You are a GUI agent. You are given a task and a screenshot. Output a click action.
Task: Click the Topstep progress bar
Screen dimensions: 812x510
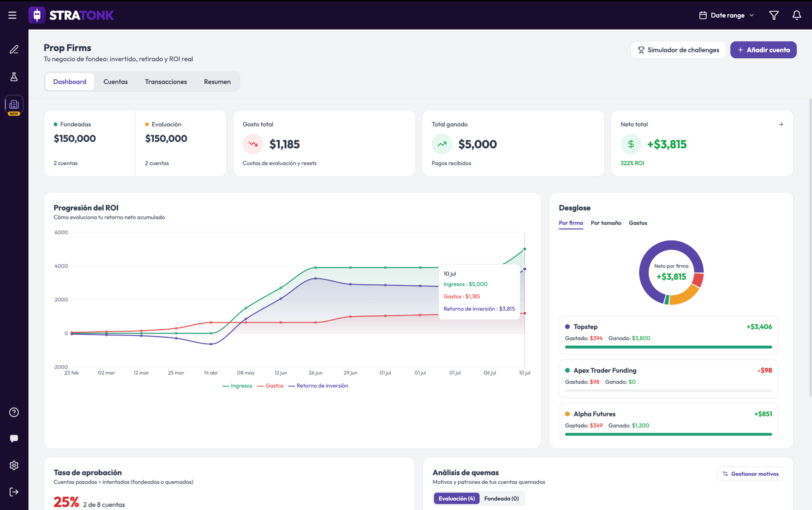click(x=668, y=347)
